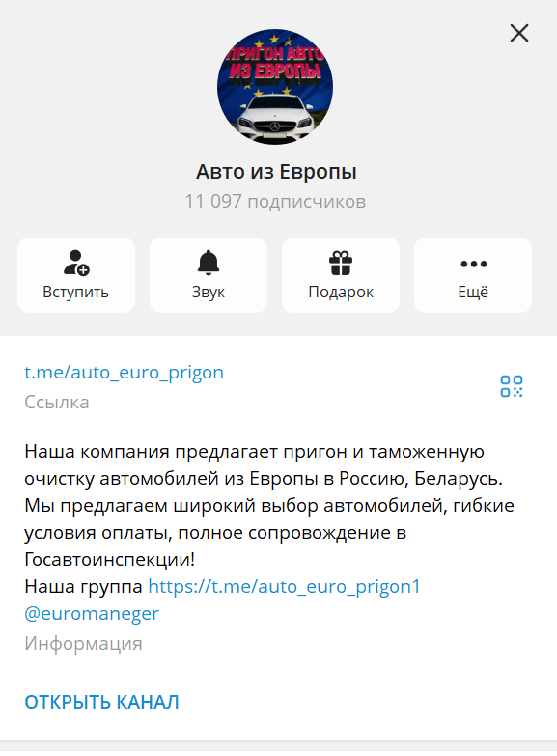Click the gift box icon

[x=341, y=264]
